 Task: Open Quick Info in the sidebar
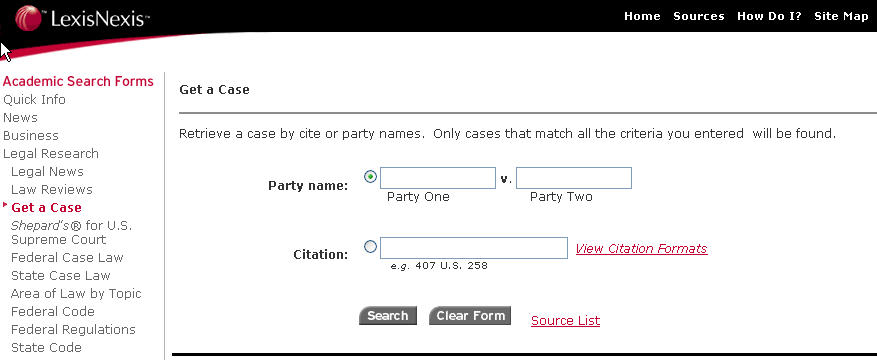click(x=34, y=100)
